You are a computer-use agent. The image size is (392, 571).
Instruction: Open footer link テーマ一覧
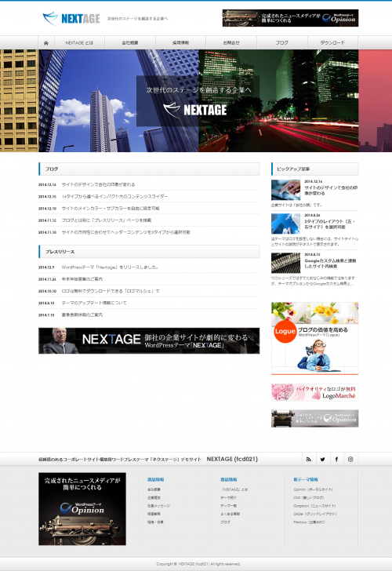(229, 506)
